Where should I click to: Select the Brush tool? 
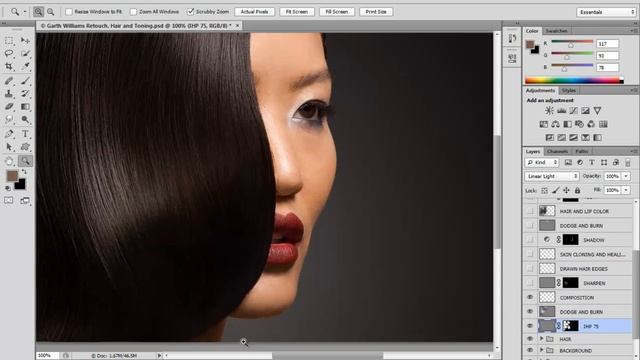coord(25,81)
